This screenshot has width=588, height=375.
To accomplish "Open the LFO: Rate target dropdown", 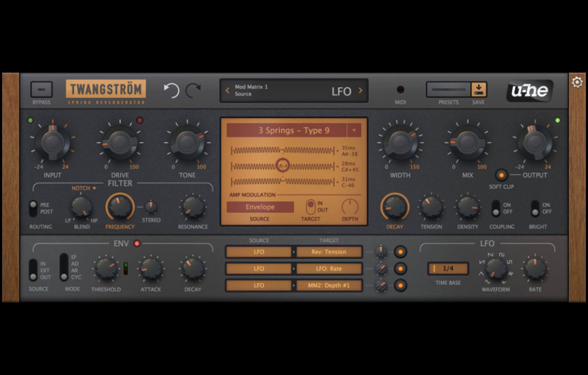I will tap(329, 269).
